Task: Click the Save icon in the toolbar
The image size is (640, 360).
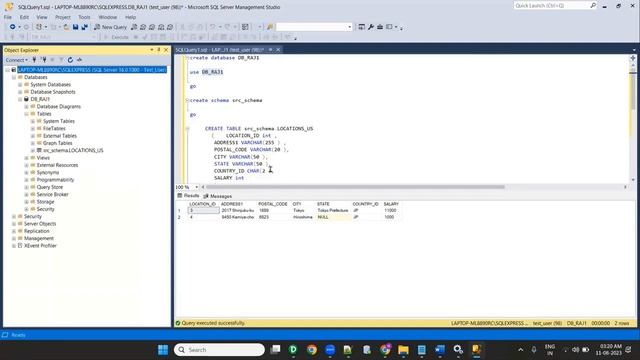Action: point(76,27)
